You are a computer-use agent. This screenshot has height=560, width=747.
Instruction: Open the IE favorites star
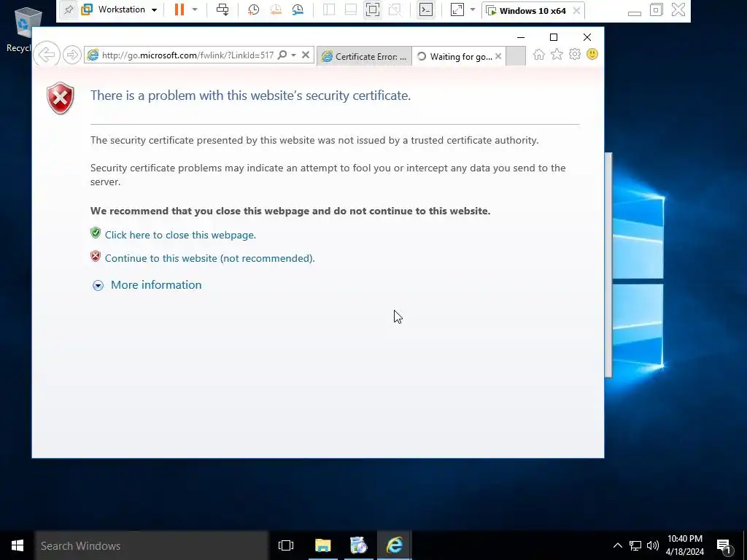(557, 54)
